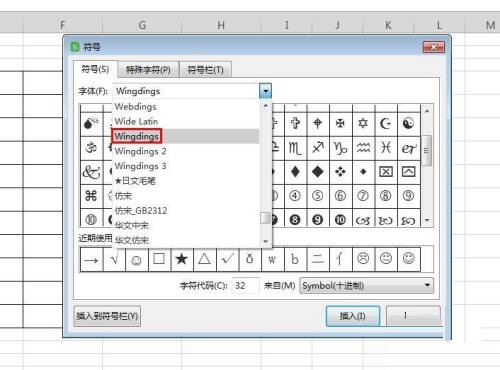Image resolution: width=500 pixels, height=370 pixels.
Task: Switch to the 符号栏(T) tab
Action: click(x=205, y=70)
